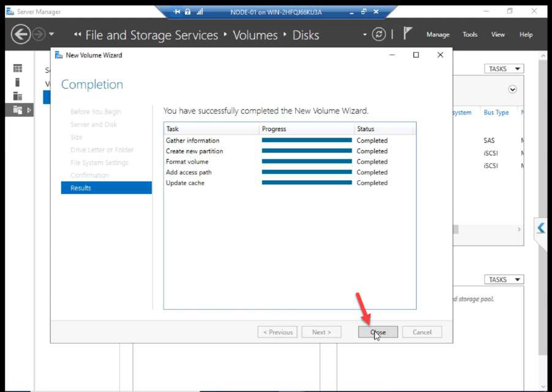This screenshot has width=552, height=392.
Task: Select the Size wizard step
Action: coord(77,137)
